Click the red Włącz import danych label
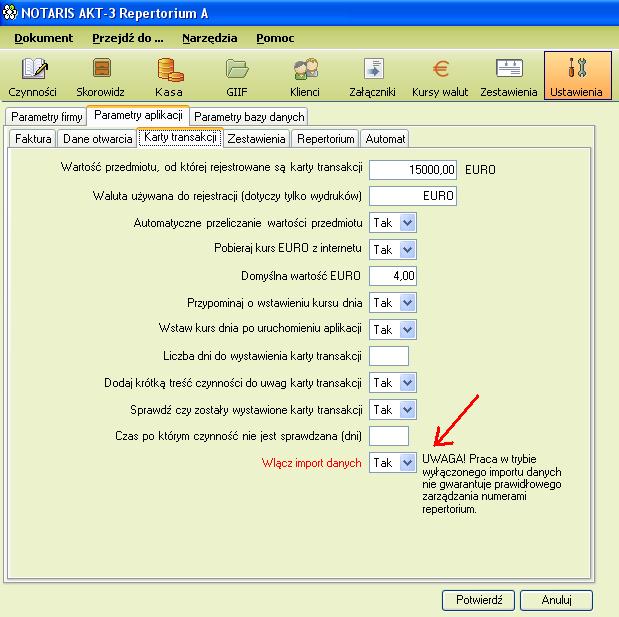The image size is (619, 617). (311, 463)
